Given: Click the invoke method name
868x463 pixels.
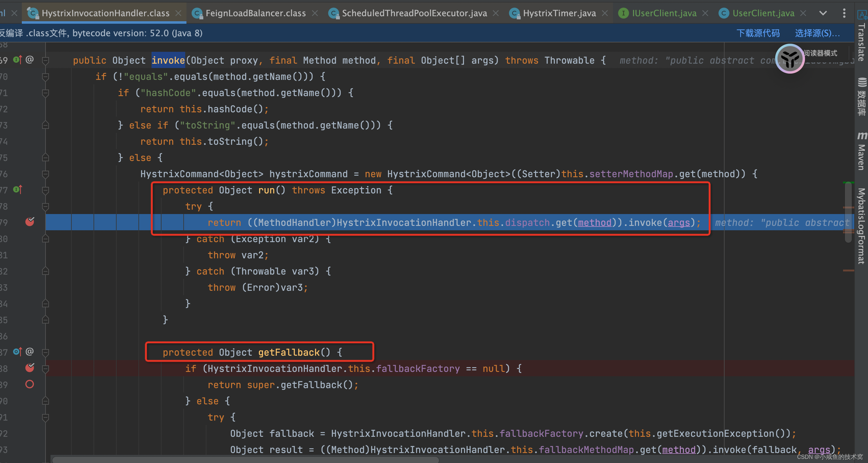Looking at the screenshot, I should coord(168,60).
